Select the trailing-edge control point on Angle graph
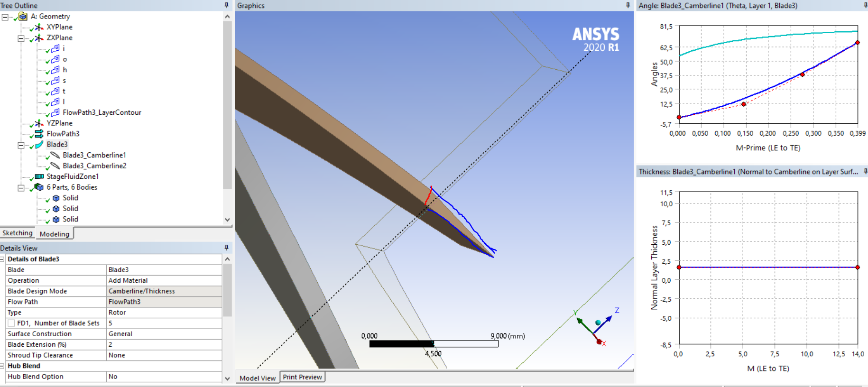 (x=857, y=43)
